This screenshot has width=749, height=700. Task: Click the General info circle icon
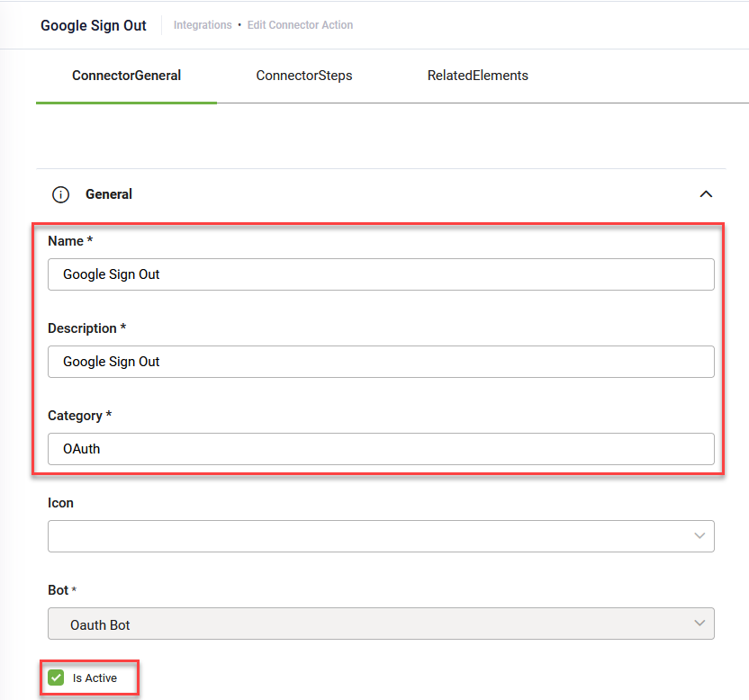(x=60, y=194)
